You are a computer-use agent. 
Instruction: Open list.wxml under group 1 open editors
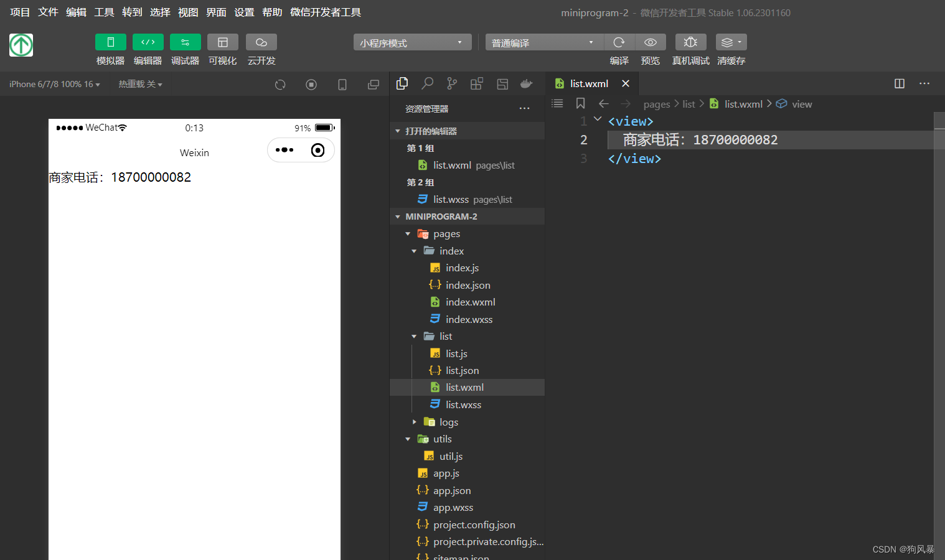coord(467,165)
